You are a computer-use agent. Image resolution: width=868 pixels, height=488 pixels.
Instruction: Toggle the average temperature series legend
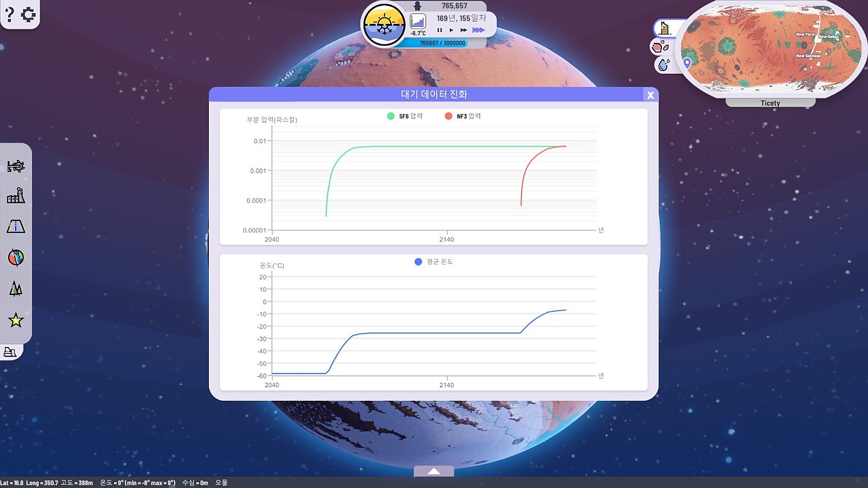433,262
